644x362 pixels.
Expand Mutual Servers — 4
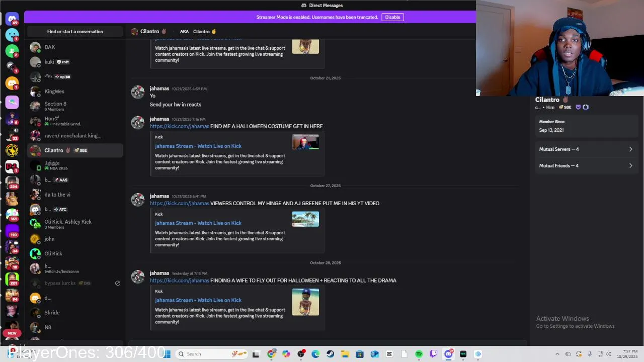click(586, 149)
